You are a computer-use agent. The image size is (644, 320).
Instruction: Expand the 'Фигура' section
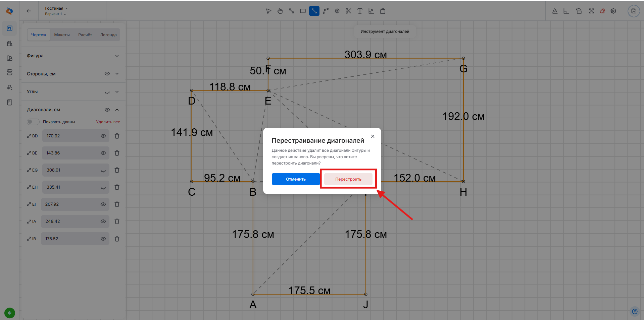(x=117, y=56)
